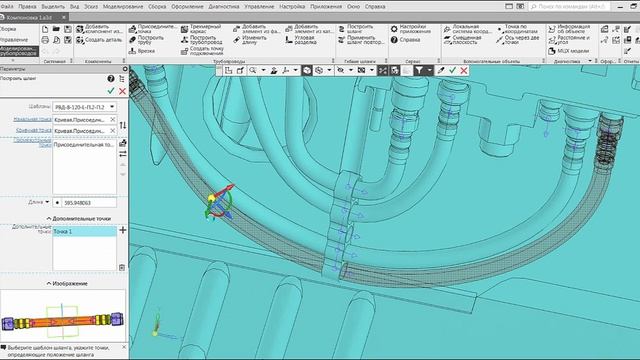Cancel operation with red X in Параметры panel
The height and width of the screenshot is (360, 640).
click(122, 91)
